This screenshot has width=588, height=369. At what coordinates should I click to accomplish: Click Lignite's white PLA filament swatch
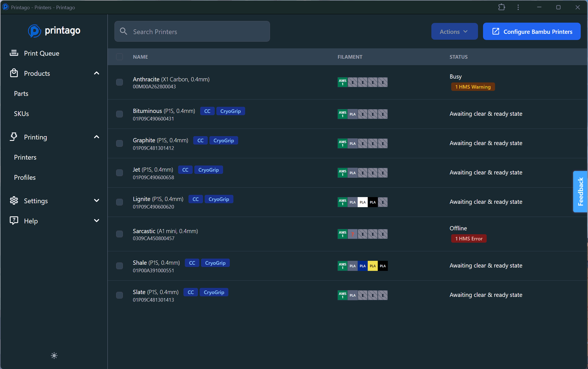[363, 202]
